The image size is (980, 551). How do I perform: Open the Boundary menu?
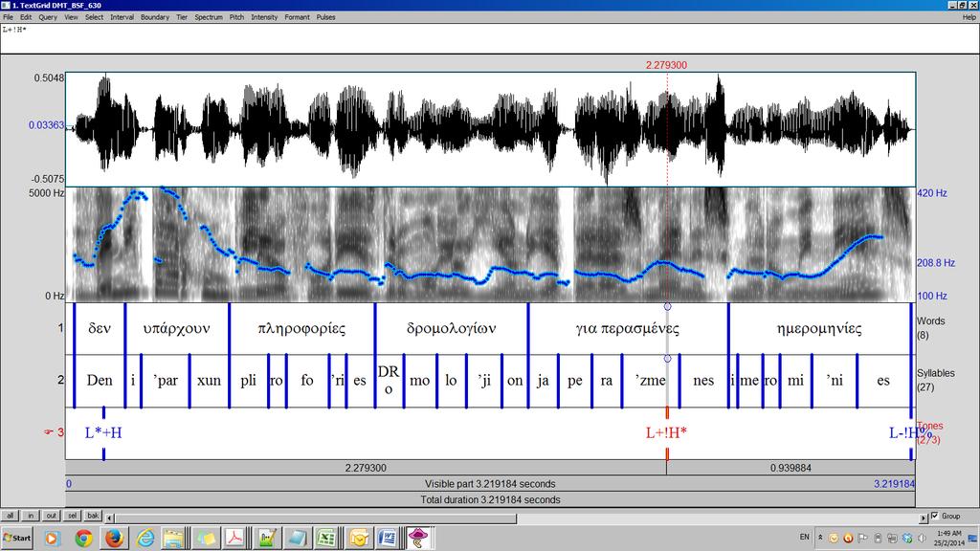pyautogui.click(x=155, y=17)
